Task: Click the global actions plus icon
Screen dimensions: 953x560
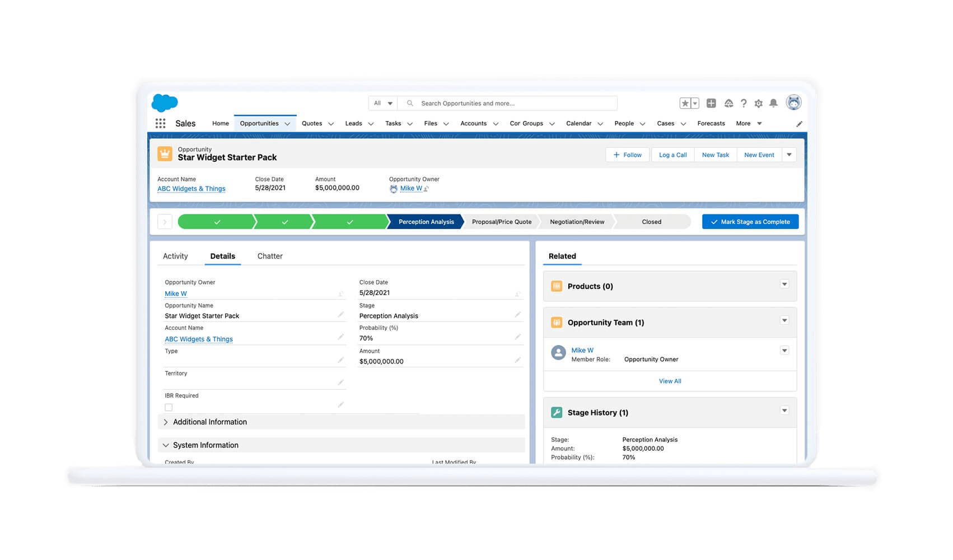Action: [x=711, y=103]
